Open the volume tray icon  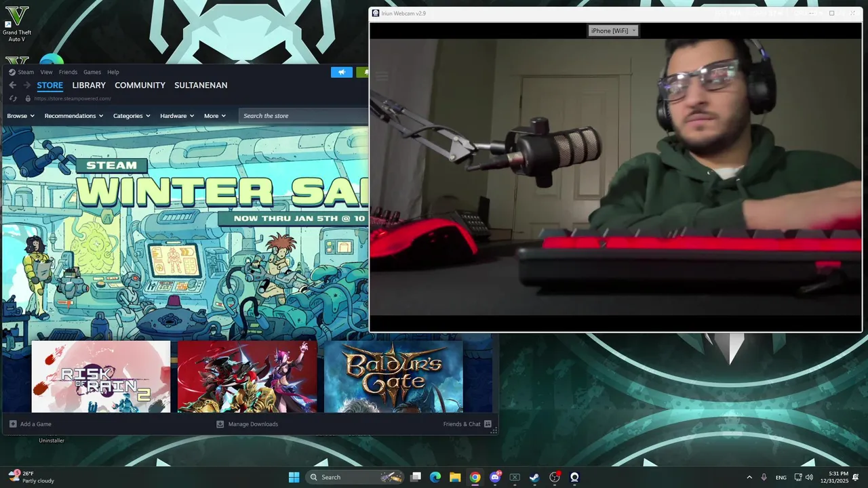pos(809,477)
